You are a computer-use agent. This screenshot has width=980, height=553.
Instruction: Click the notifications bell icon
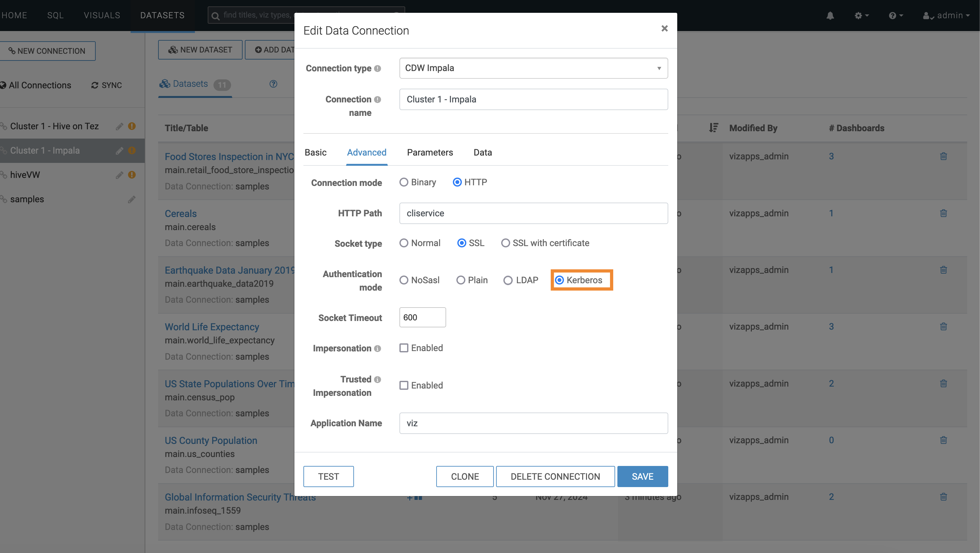[830, 16]
